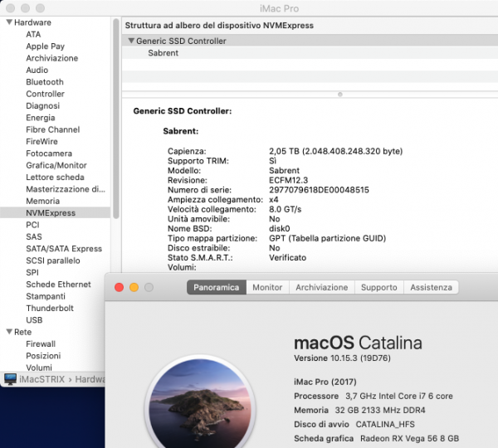Click the sidebar vertical scrollbar
The height and width of the screenshot is (448, 498).
coord(115,119)
